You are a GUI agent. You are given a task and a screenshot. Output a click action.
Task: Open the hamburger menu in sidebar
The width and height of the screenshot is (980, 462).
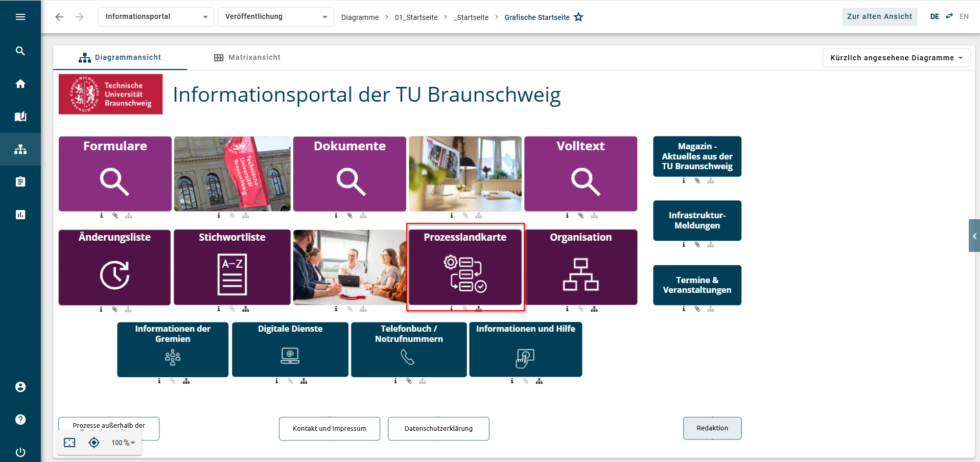pos(20,17)
